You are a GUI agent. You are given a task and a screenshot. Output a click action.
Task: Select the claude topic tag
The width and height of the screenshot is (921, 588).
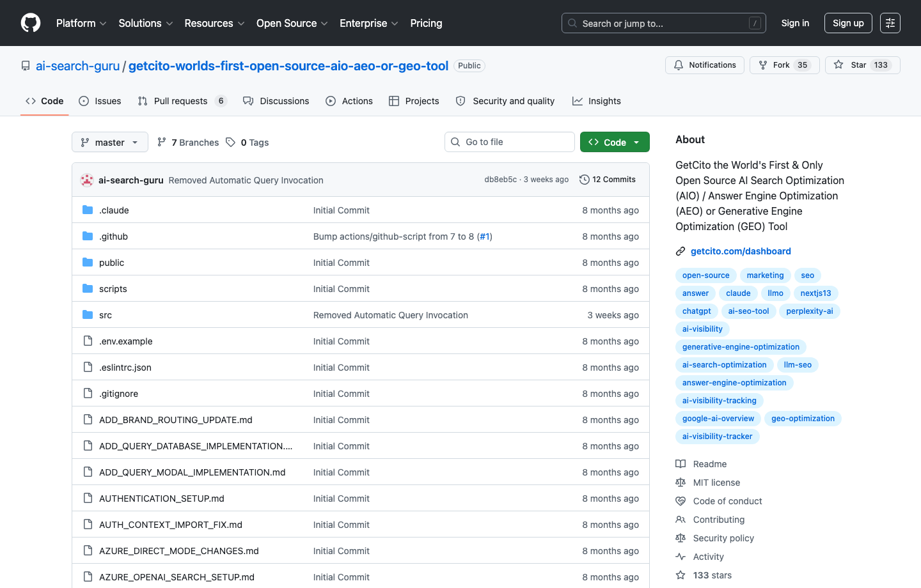[x=738, y=293]
